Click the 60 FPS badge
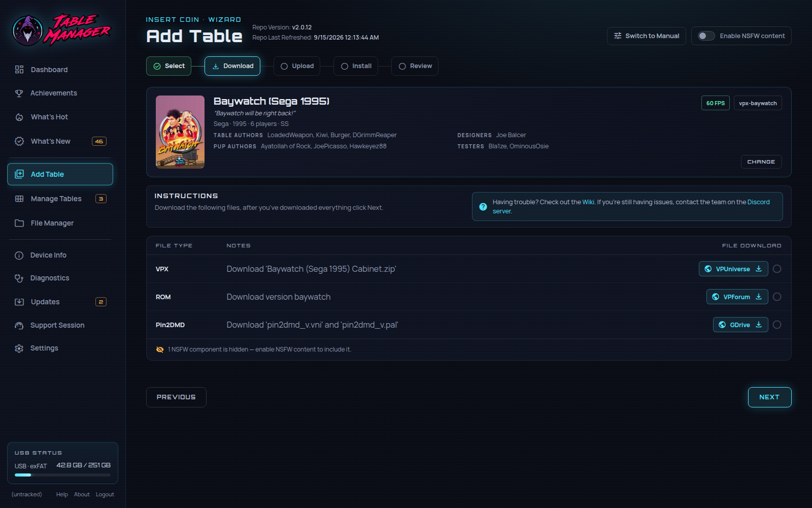This screenshot has height=508, width=812. (x=716, y=103)
